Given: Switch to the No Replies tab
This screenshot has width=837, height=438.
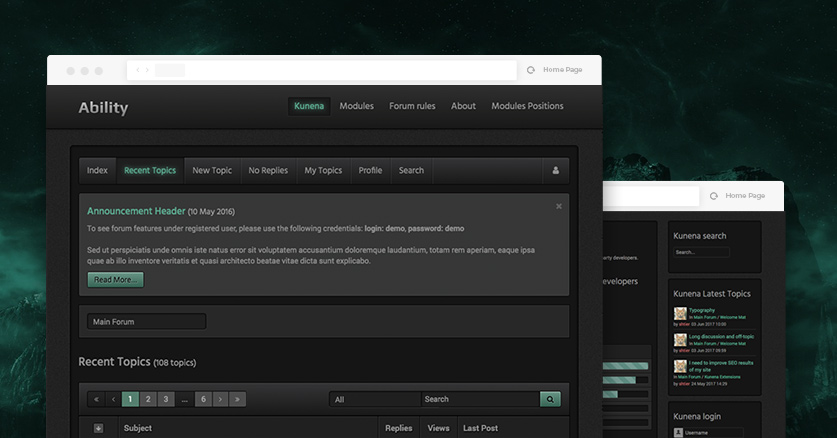Looking at the screenshot, I should 268,170.
